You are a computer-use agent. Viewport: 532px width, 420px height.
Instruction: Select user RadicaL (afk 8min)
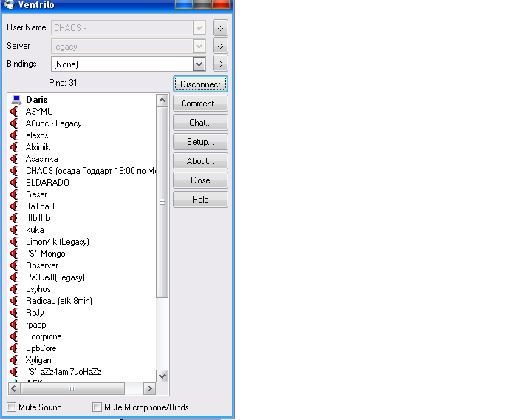tap(59, 301)
